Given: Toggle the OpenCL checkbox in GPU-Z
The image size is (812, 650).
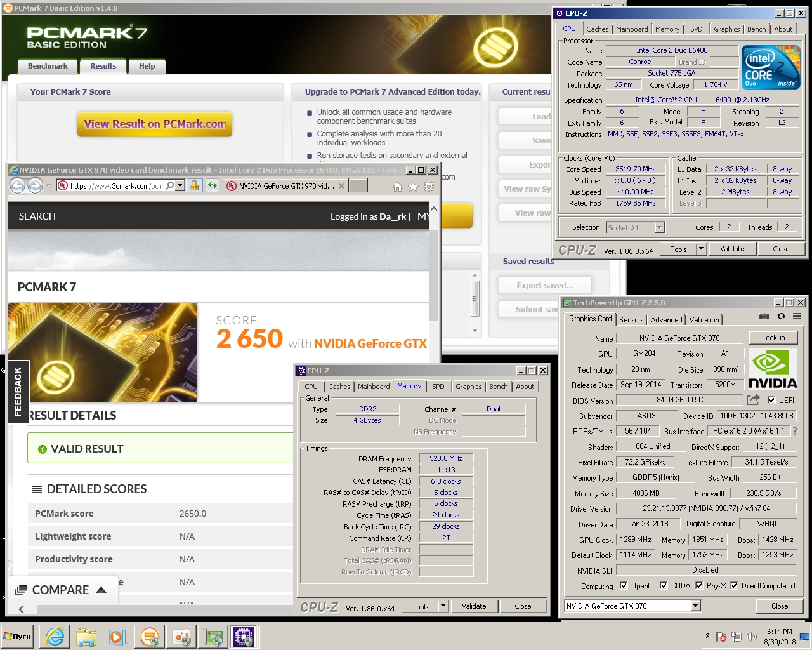Looking at the screenshot, I should point(624,585).
